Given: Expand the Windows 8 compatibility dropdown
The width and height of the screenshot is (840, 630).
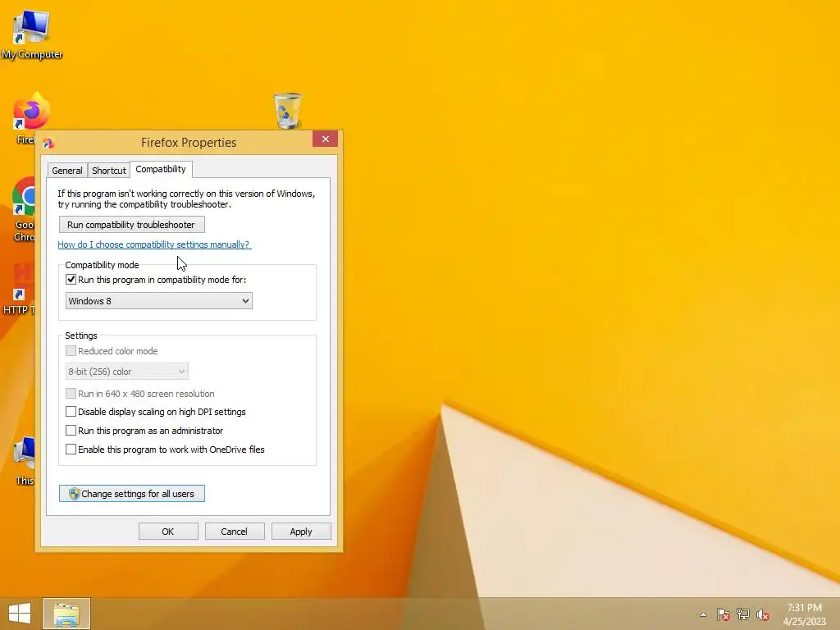Looking at the screenshot, I should [x=158, y=301].
